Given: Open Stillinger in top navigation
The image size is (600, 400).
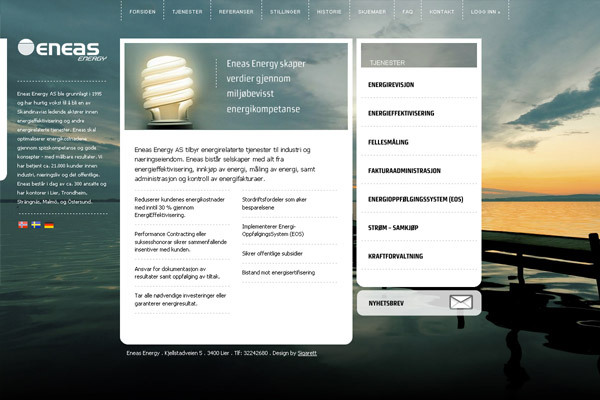Looking at the screenshot, I should click(x=285, y=12).
